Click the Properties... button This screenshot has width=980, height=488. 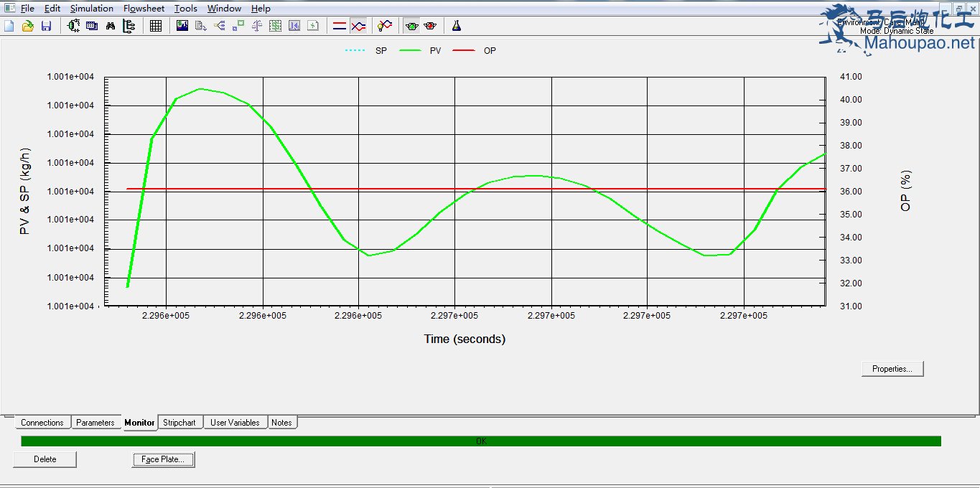pos(892,369)
